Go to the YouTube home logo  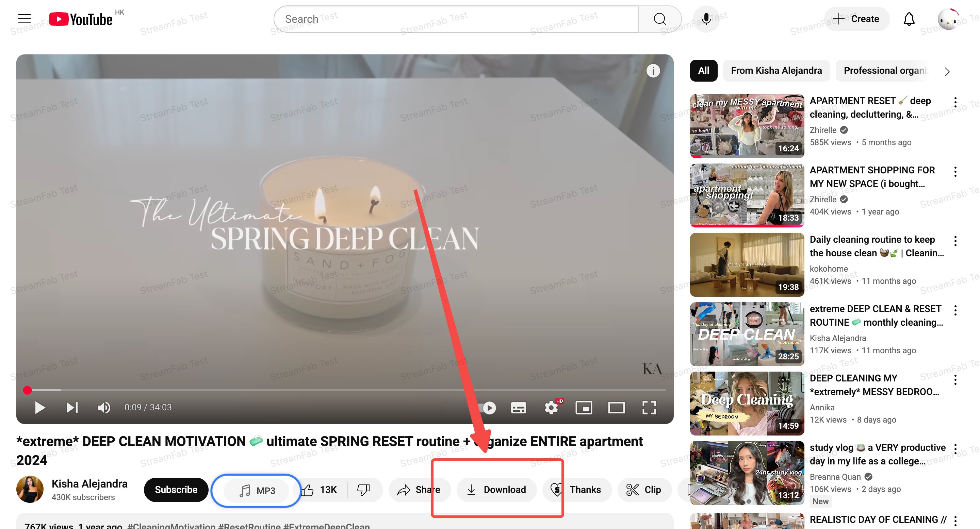[81, 19]
